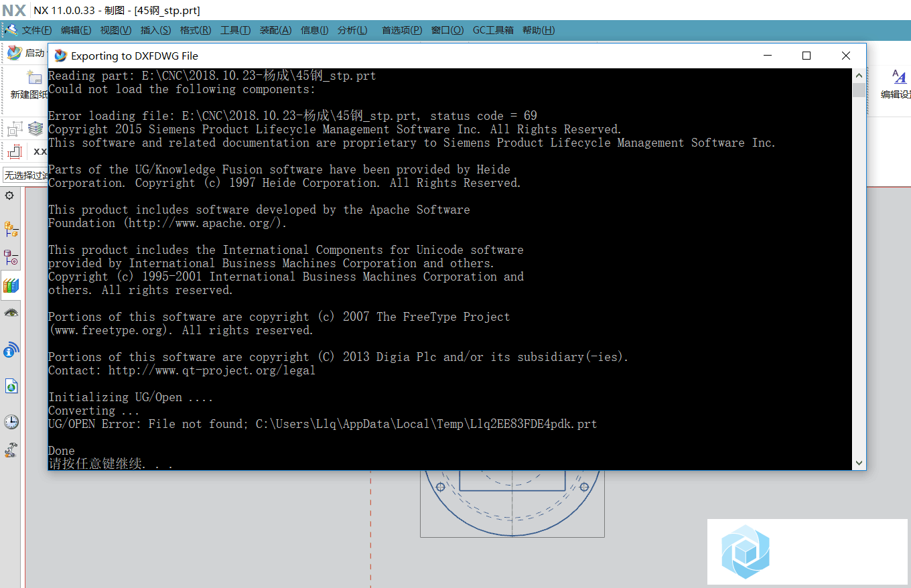Screen dimensions: 911x588
Task: Open the 无选择过滤器 selection filter dropdown
Action: point(25,175)
